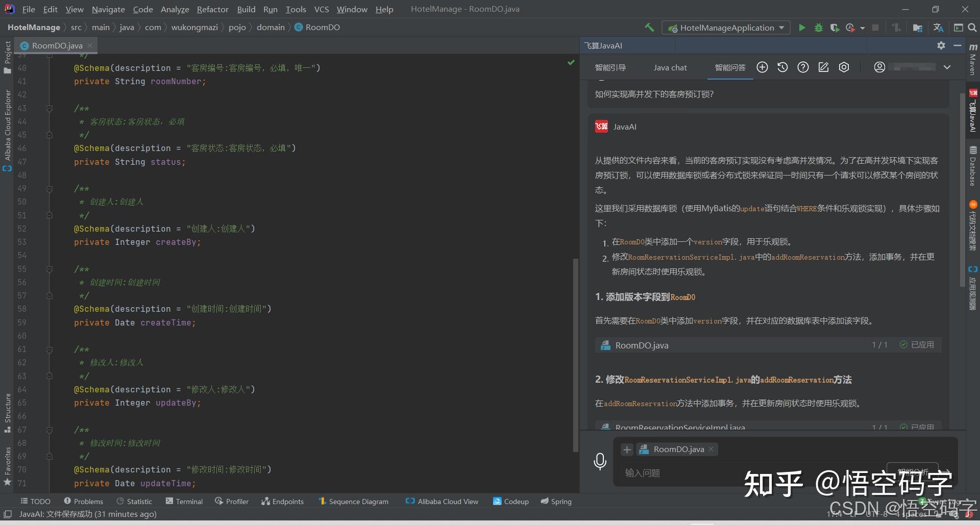This screenshot has width=980, height=525.
Task: Toggle the Favorites tool window
Action: tap(7, 466)
